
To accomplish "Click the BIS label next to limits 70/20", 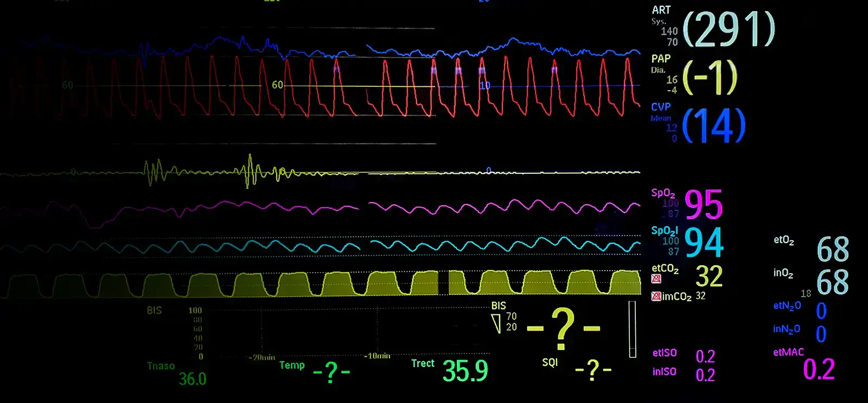I will pos(499,306).
